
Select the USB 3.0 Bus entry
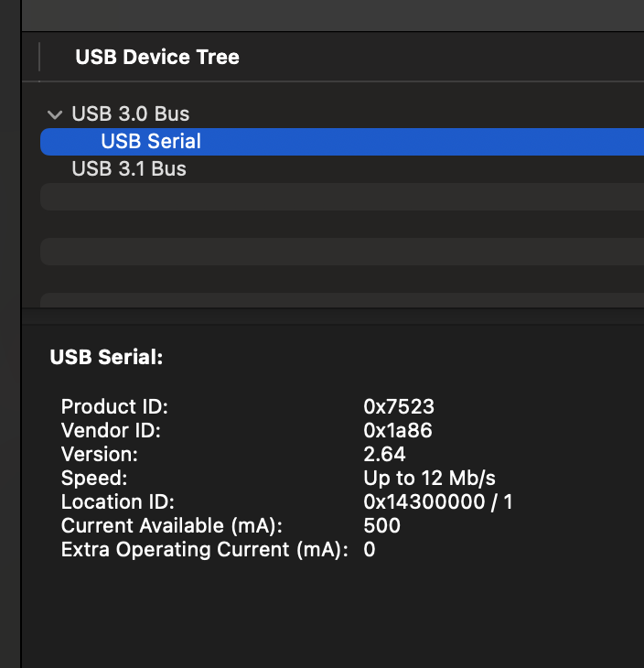pos(131,114)
